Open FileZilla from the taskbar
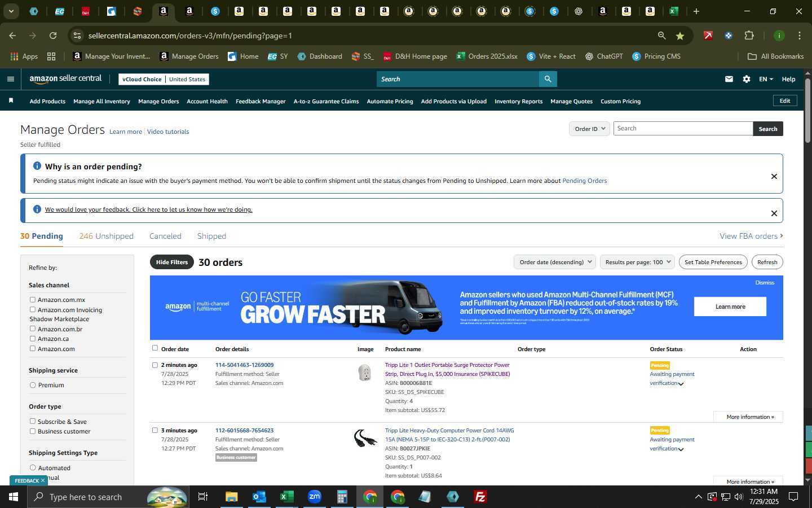The width and height of the screenshot is (812, 508). point(480,497)
